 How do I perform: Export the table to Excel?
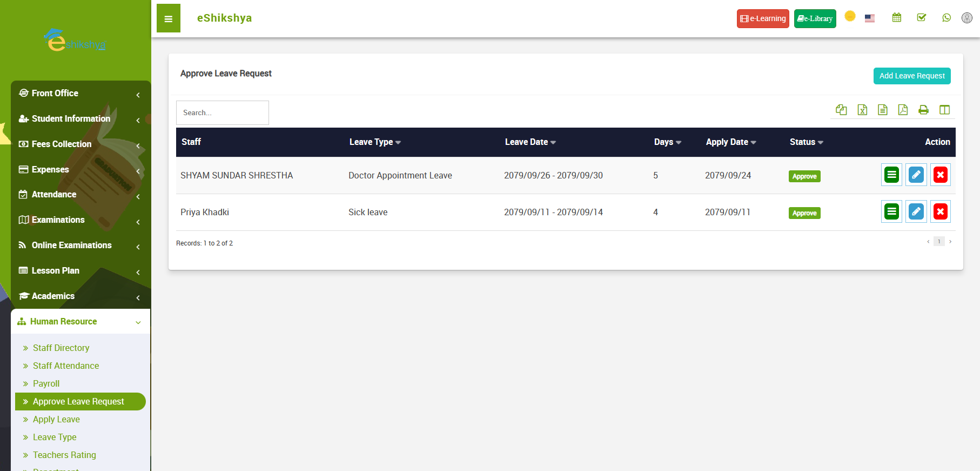tap(862, 110)
